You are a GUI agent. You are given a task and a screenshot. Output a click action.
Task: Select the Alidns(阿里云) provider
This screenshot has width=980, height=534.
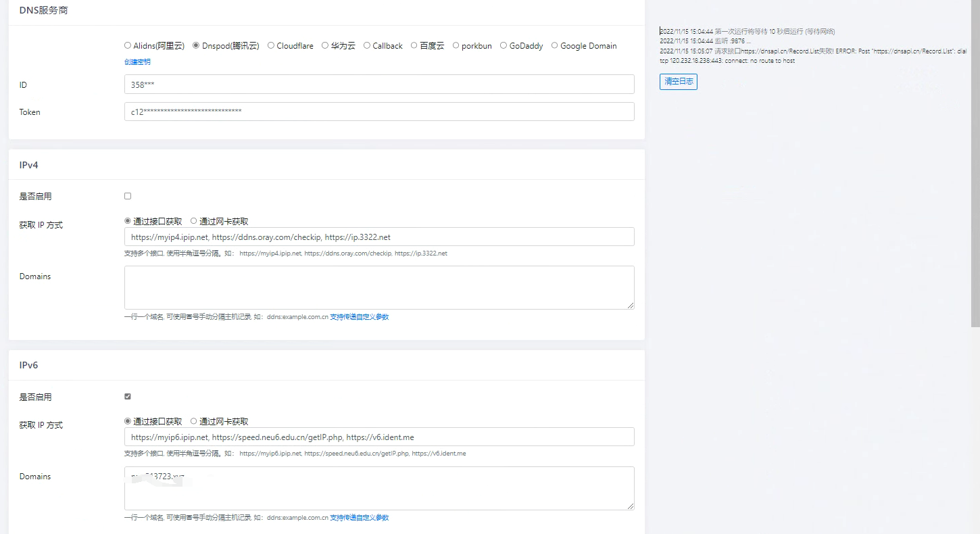[127, 45]
